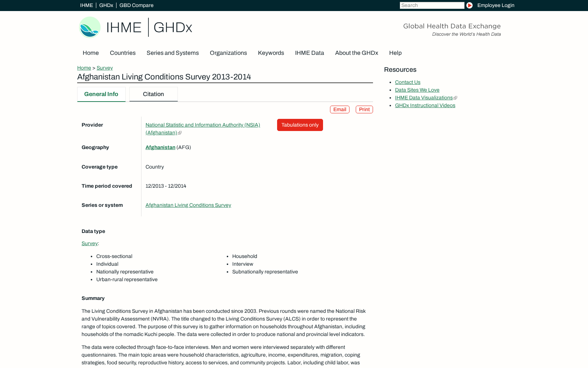This screenshot has height=368, width=588.
Task: Click the 'Series or system' label
Action: coord(102,205)
